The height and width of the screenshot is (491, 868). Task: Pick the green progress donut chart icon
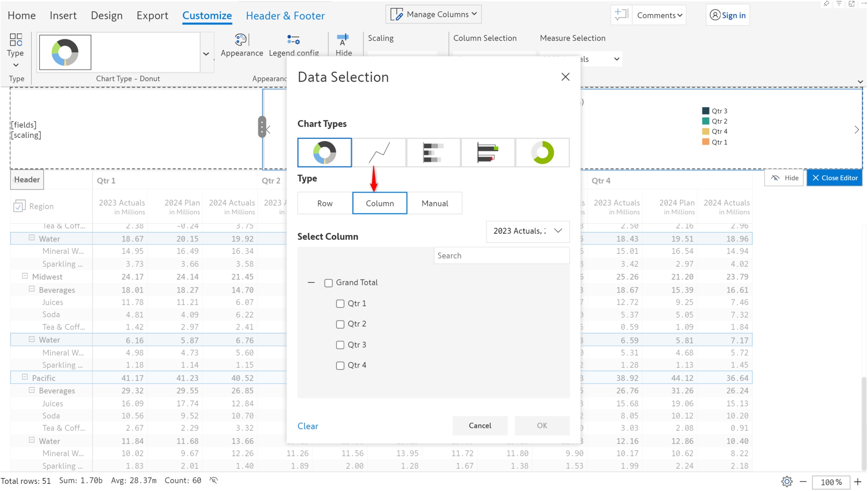542,152
